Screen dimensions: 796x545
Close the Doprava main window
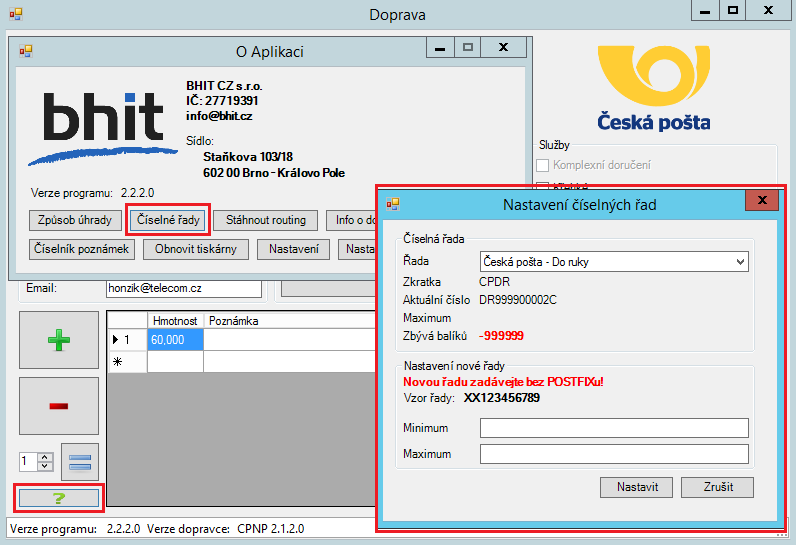pos(768,10)
